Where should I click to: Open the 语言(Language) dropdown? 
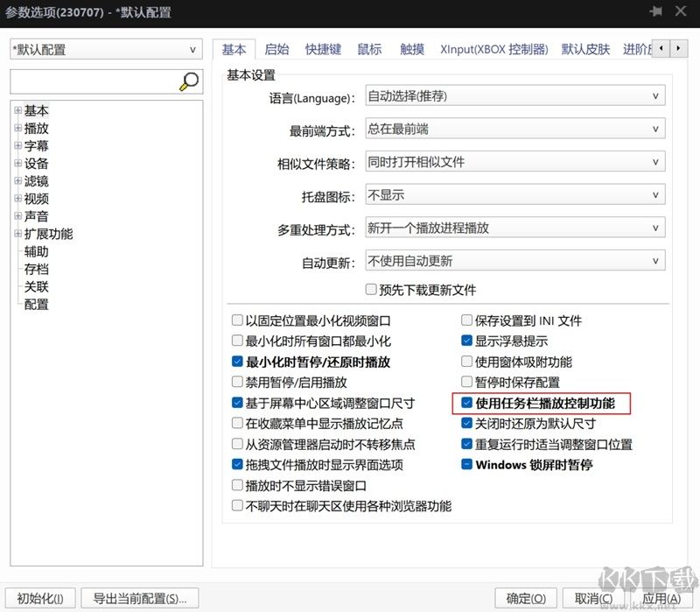coord(515,96)
